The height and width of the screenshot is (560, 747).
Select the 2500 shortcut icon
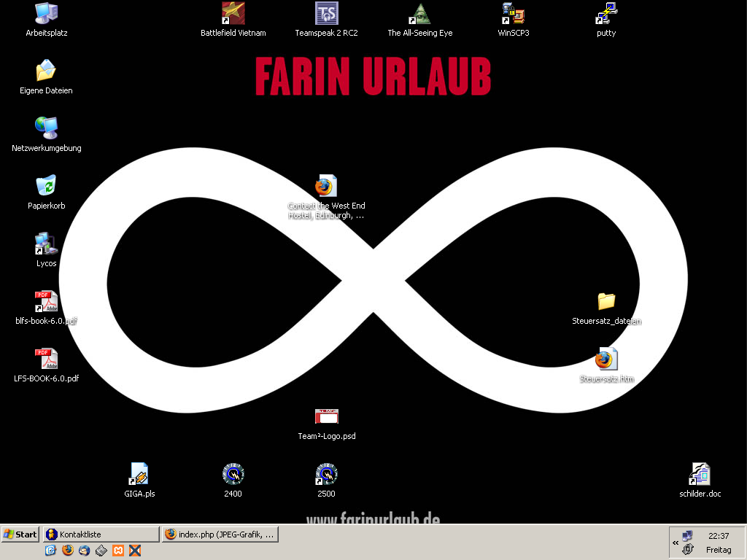(x=326, y=475)
